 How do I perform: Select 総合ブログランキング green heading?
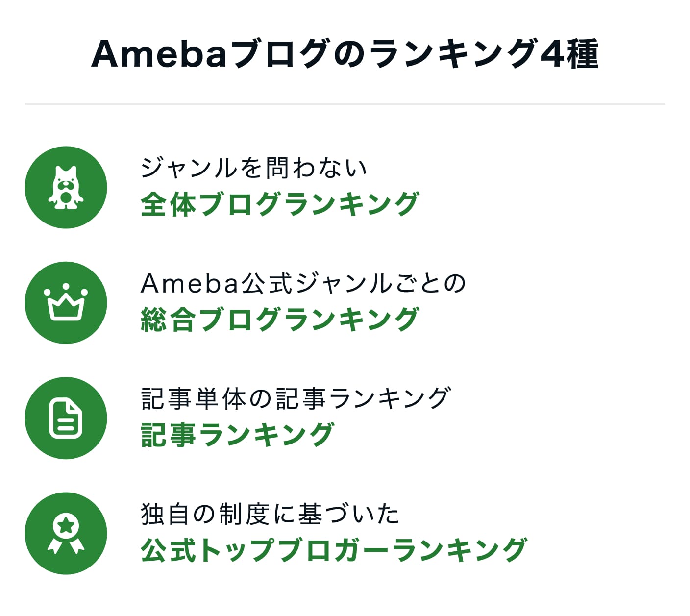(280, 320)
